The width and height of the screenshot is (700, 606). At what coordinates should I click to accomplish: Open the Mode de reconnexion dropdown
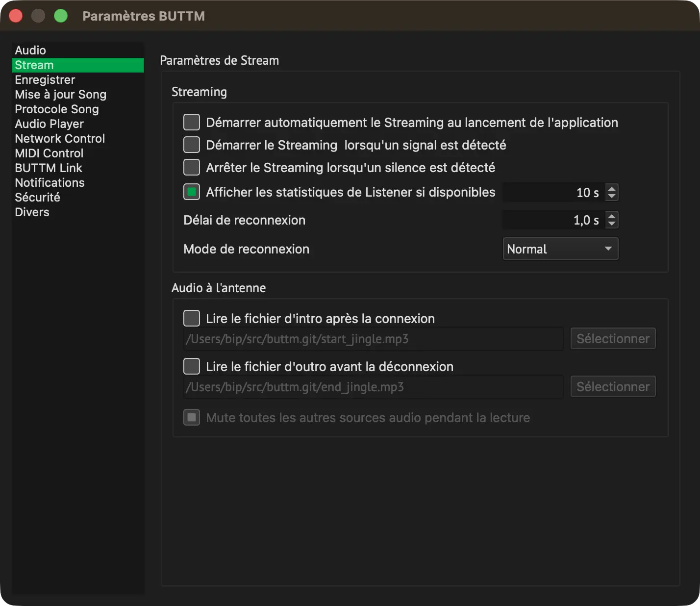pos(560,249)
